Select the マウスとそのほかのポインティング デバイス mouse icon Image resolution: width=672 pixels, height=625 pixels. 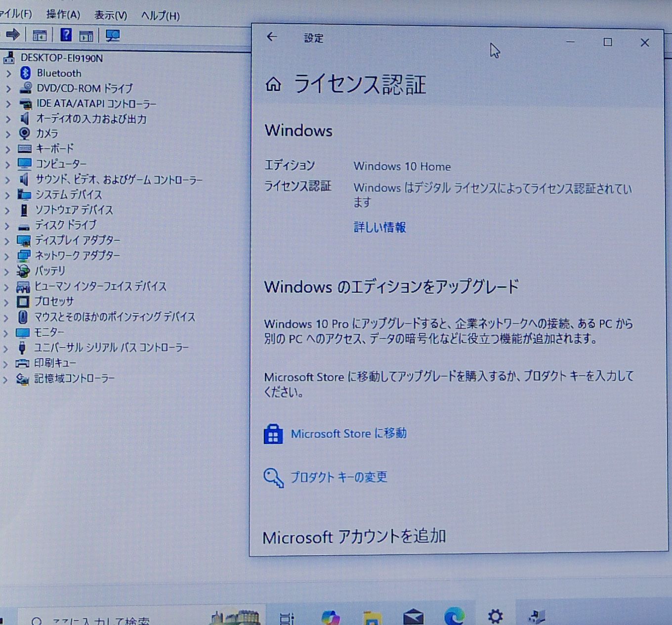23,317
